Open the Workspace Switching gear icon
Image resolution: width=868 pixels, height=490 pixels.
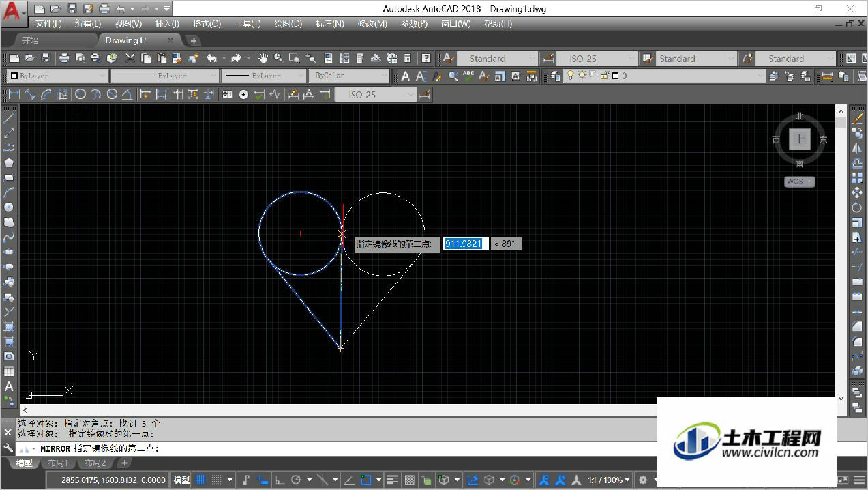pos(642,480)
